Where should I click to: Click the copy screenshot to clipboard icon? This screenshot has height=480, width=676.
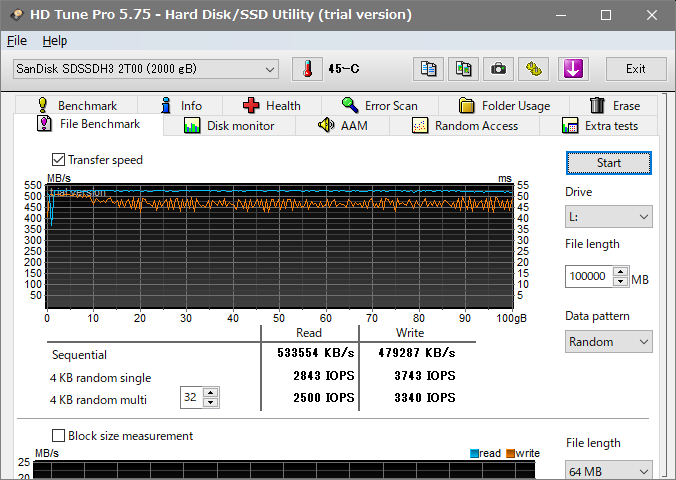point(463,69)
